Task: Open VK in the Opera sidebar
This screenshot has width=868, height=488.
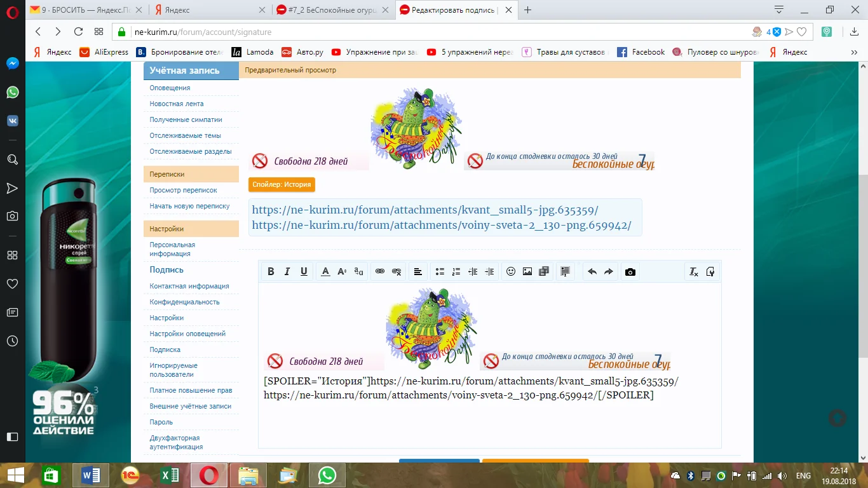Action: (12, 121)
